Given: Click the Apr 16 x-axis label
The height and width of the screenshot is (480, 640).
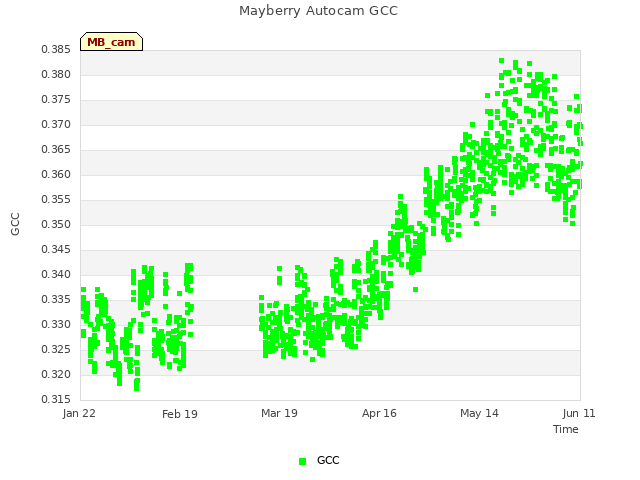Looking at the screenshot, I should pyautogui.click(x=379, y=413).
